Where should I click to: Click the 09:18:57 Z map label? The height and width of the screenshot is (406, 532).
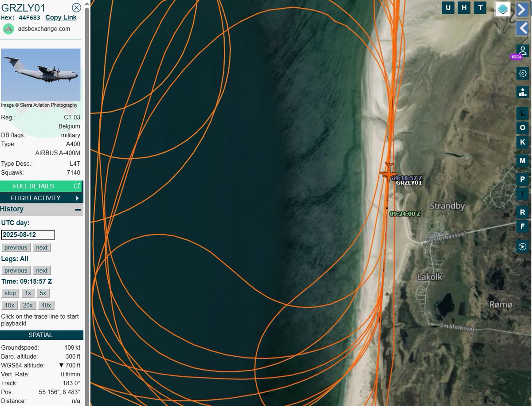pos(407,178)
